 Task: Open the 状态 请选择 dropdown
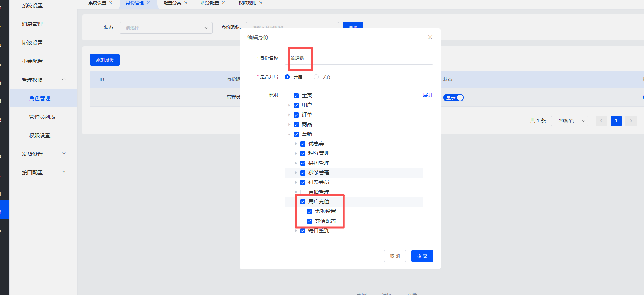(166, 28)
